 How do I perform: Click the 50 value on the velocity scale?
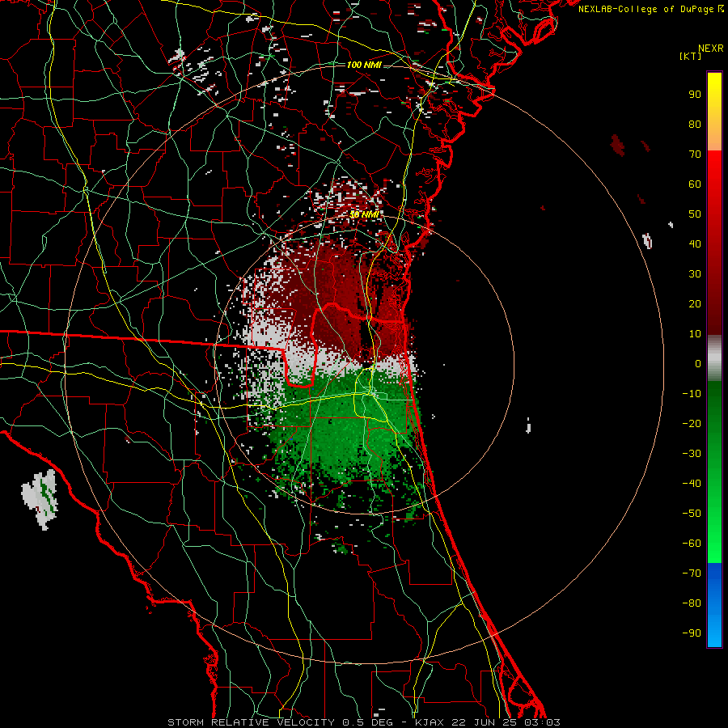pos(695,214)
